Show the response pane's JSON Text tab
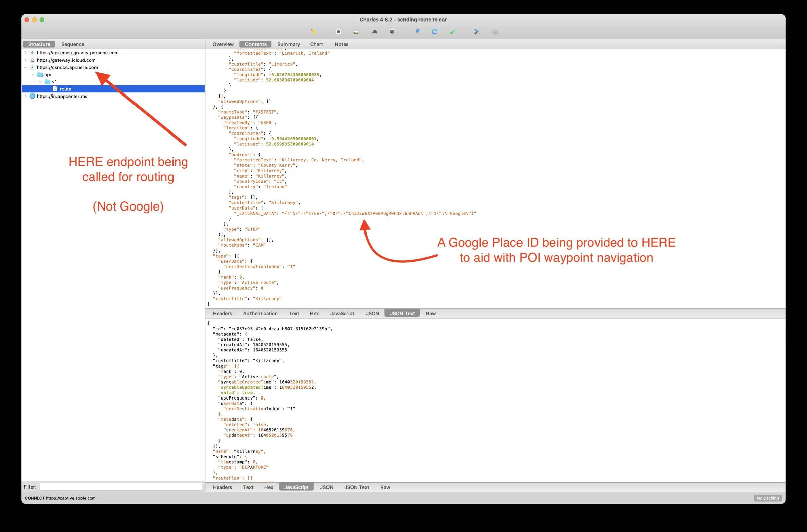807x532 pixels. click(356, 488)
